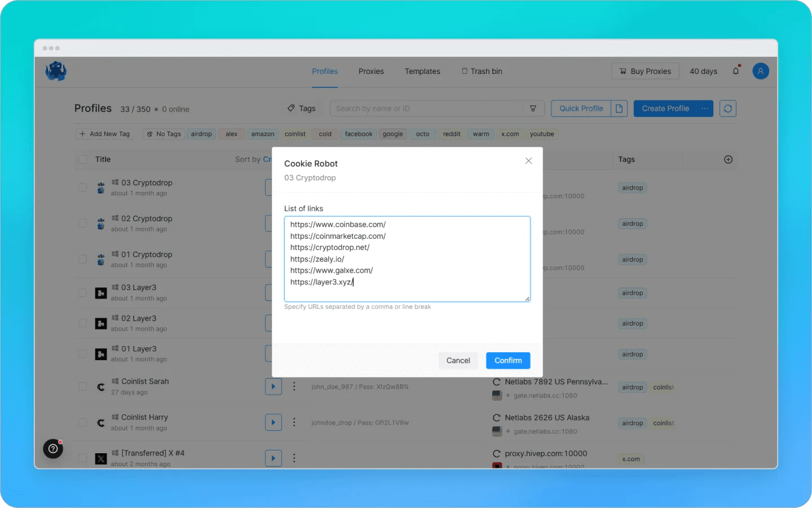Click the 01 Cryptodrop profile avatar
The height and width of the screenshot is (508, 812).
pos(101,260)
